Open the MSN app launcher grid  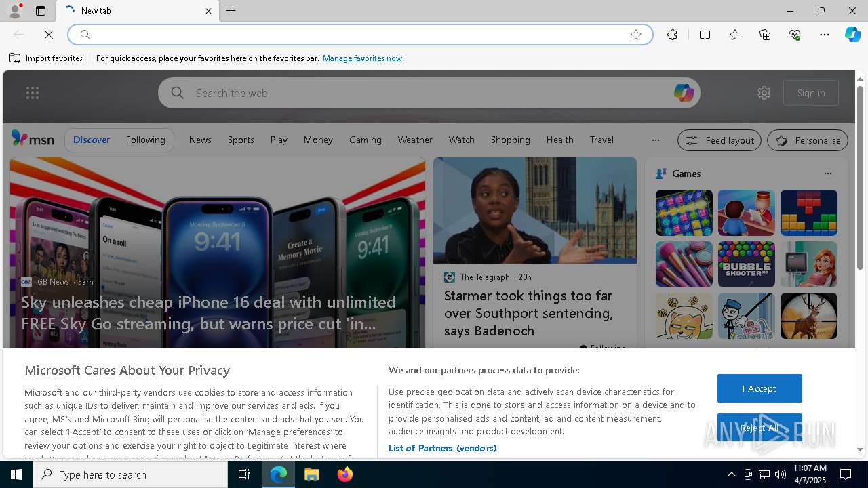tap(32, 93)
